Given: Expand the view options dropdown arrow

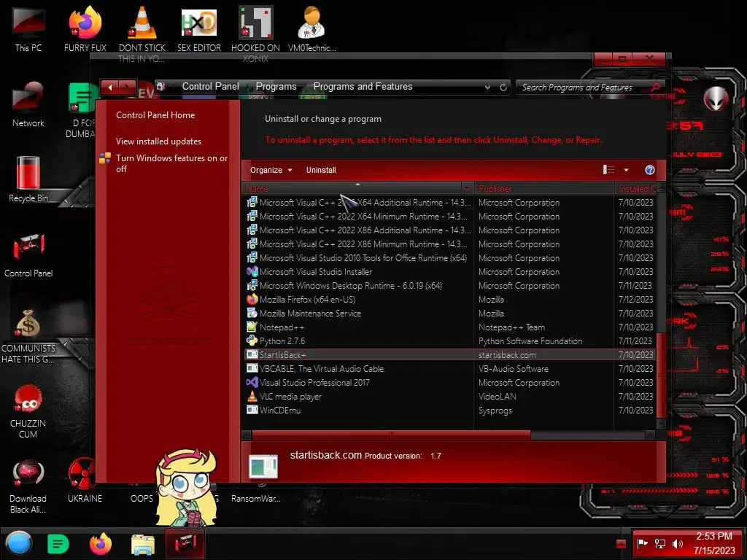Looking at the screenshot, I should point(626,170).
